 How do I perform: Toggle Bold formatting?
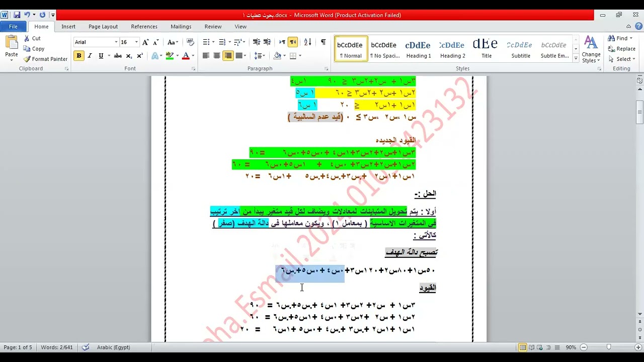(x=78, y=56)
